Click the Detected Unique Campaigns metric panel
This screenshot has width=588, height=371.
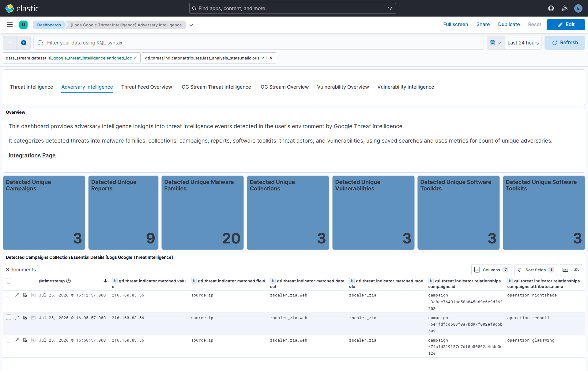[x=44, y=213]
